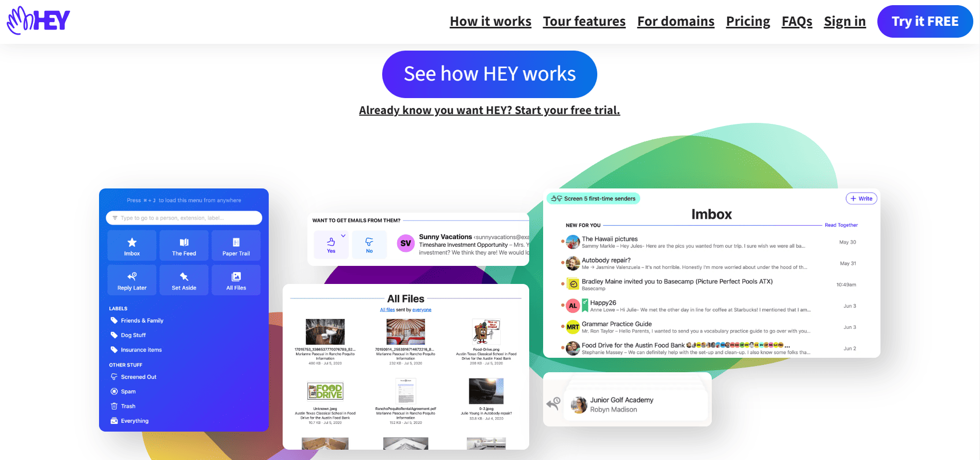Click the Write button

tap(861, 198)
